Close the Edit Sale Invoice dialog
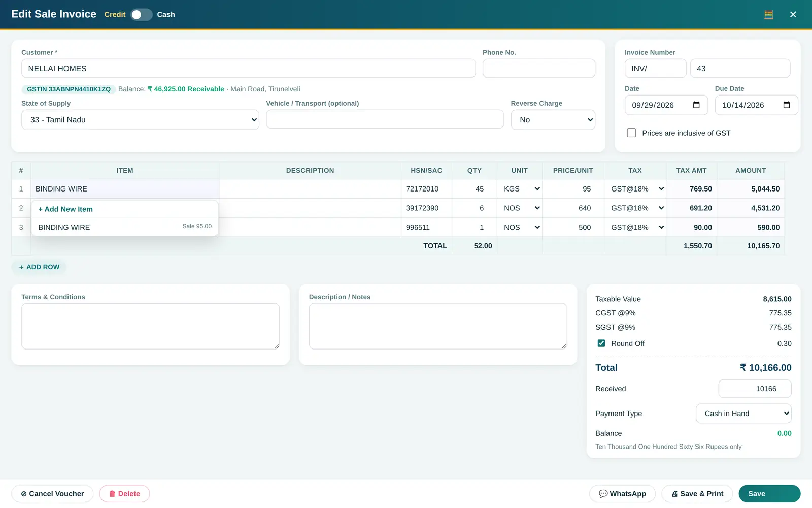This screenshot has width=812, height=508. pyautogui.click(x=793, y=15)
